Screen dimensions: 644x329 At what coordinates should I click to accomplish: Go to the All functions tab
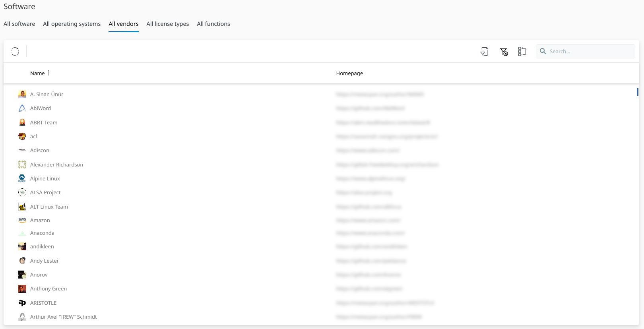213,24
